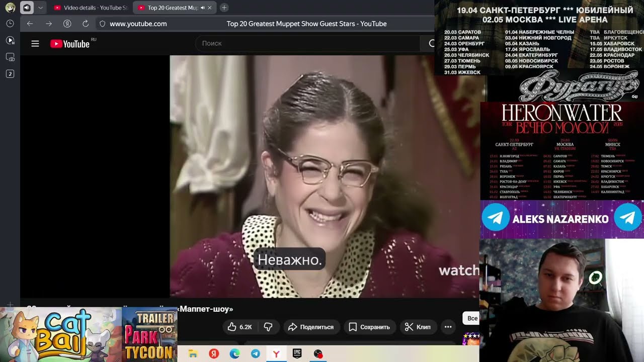644x362 pixels.
Task: Open the media player sidebar icon
Action: 10,40
